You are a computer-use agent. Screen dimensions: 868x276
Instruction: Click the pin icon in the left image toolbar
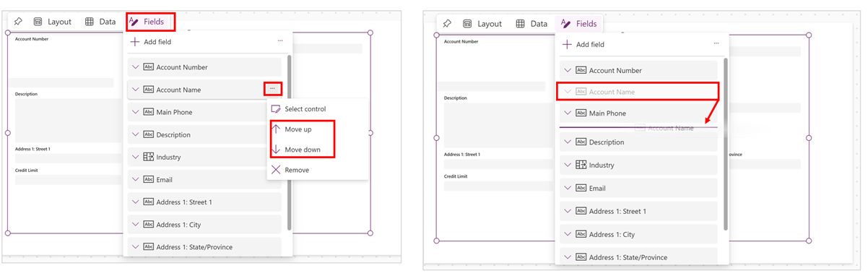point(19,22)
